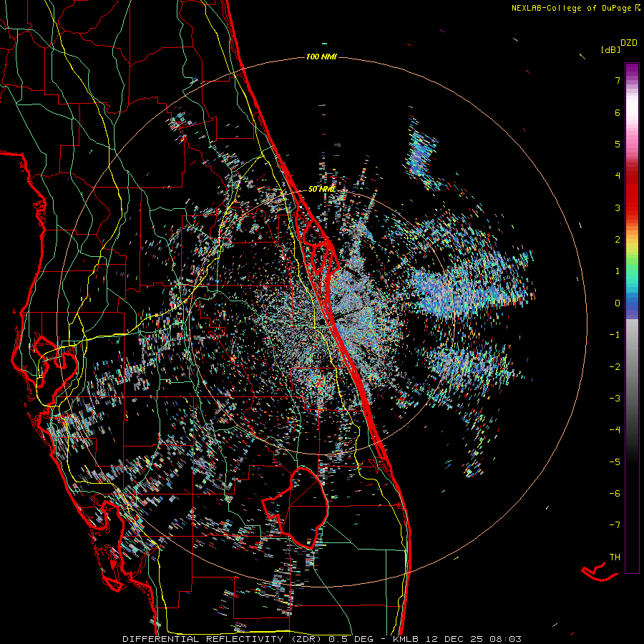Click the 1 value on color scale
This screenshot has width=644, height=644.
(x=618, y=271)
